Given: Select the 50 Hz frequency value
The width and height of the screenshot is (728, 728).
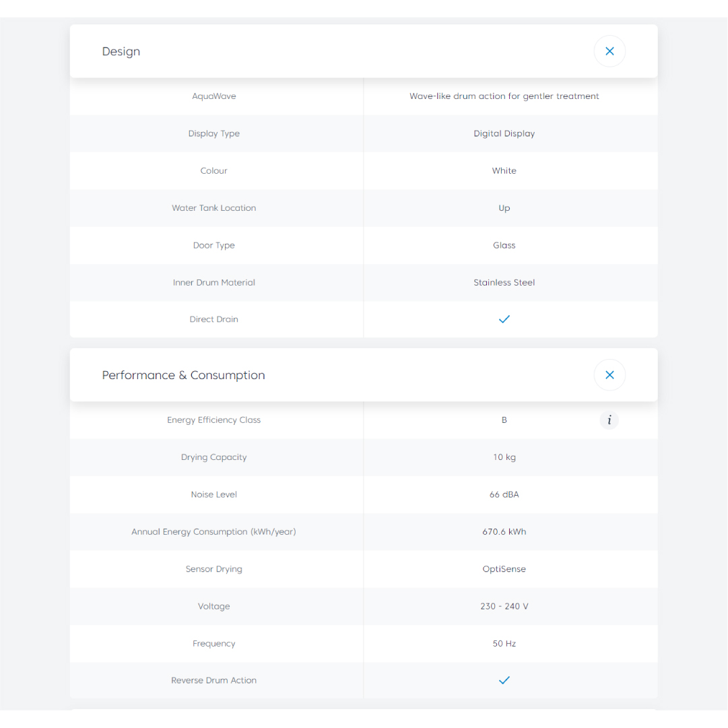Looking at the screenshot, I should [504, 644].
